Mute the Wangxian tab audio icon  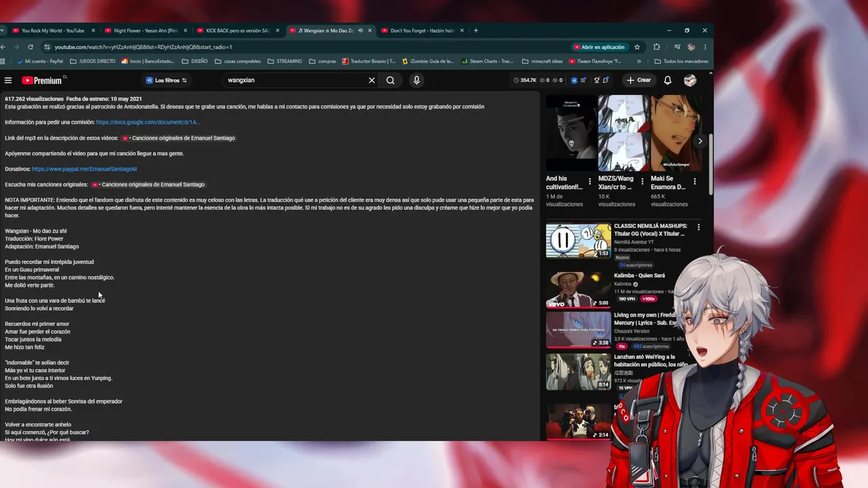tap(360, 30)
